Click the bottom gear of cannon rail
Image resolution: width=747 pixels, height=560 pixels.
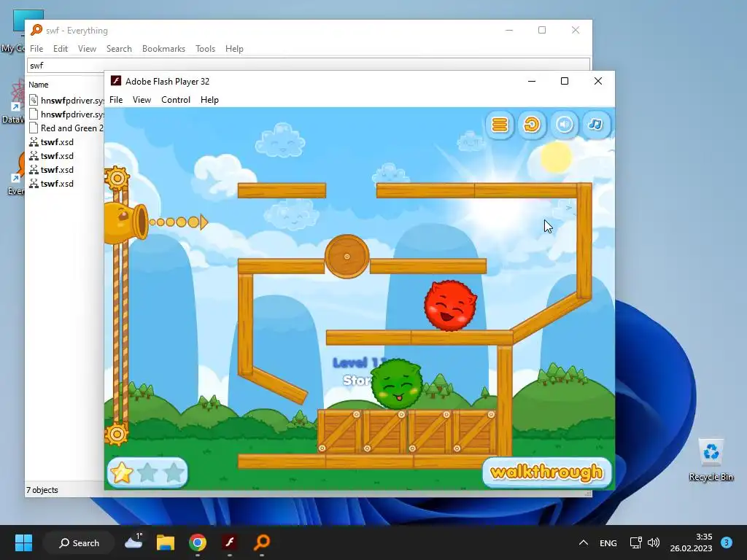click(117, 434)
